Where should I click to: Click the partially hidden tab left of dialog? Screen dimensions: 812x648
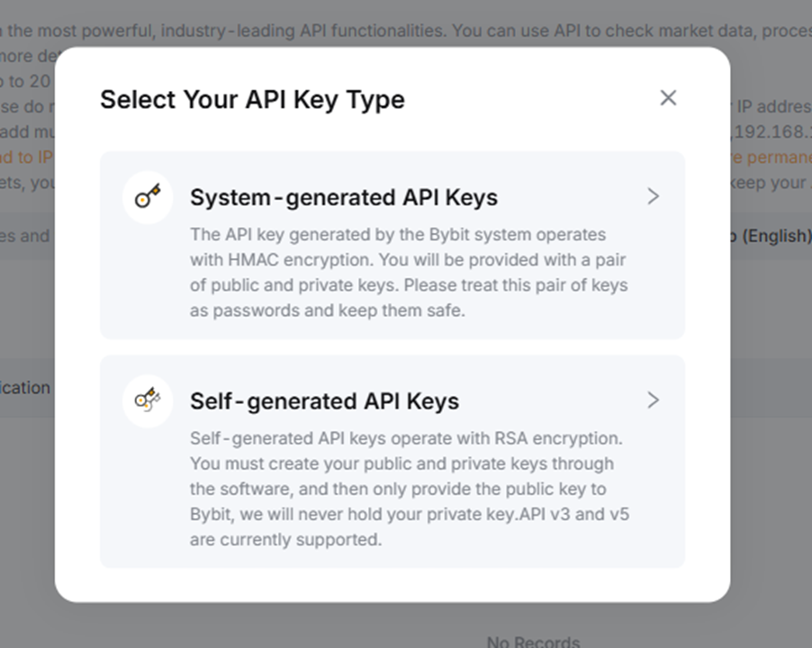point(25,388)
